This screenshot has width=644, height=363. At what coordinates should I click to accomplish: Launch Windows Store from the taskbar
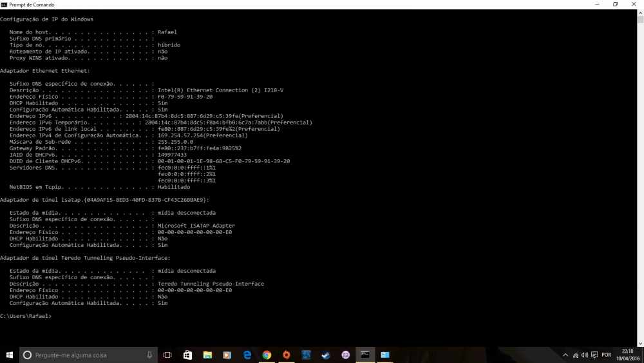187,355
